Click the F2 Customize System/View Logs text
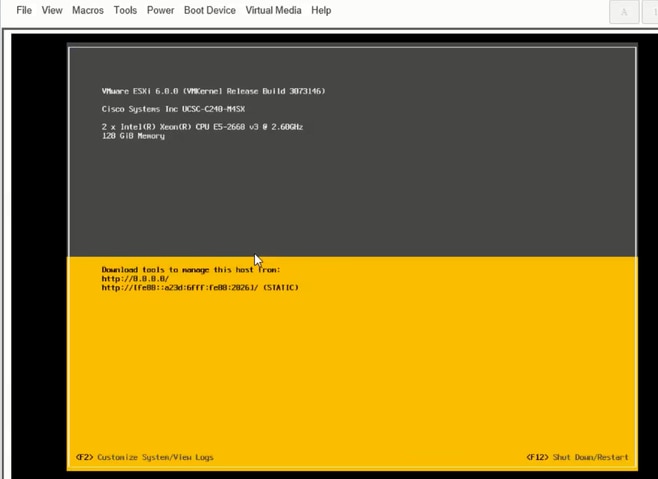The width and height of the screenshot is (658, 479). click(x=145, y=457)
